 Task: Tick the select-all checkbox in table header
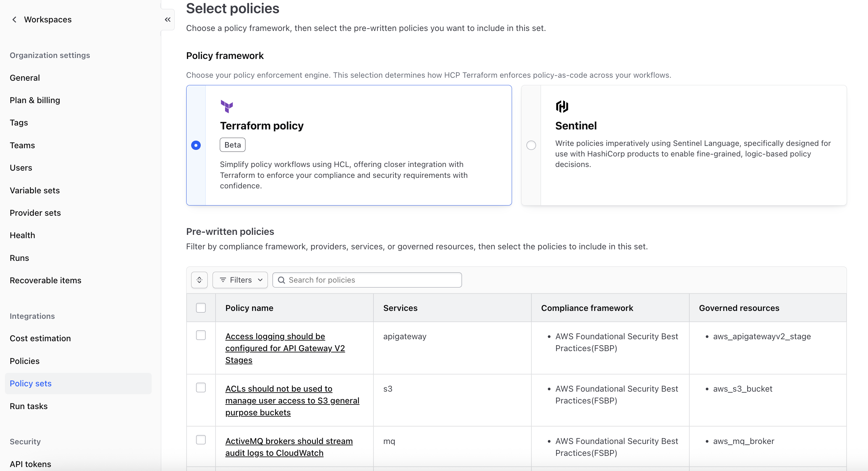pos(201,308)
